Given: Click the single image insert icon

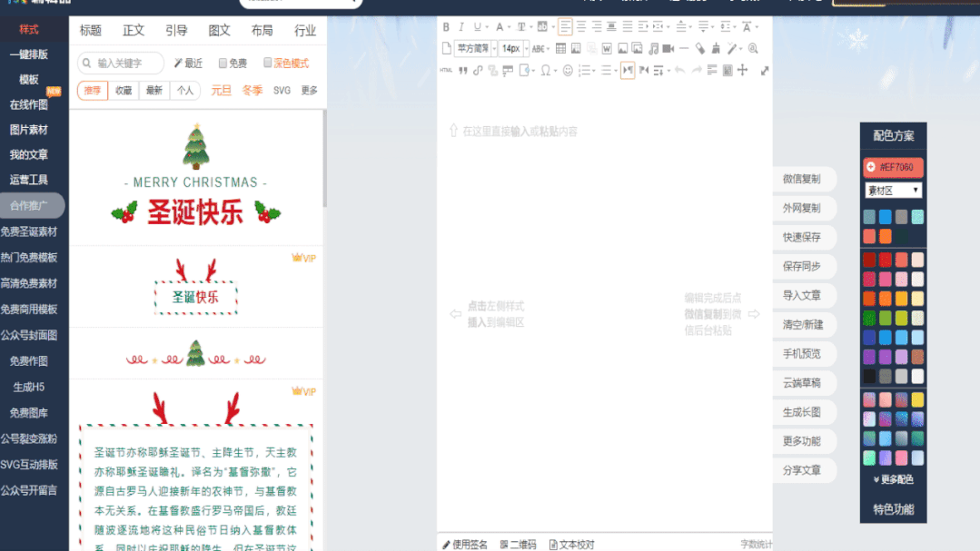Looking at the screenshot, I should click(622, 48).
